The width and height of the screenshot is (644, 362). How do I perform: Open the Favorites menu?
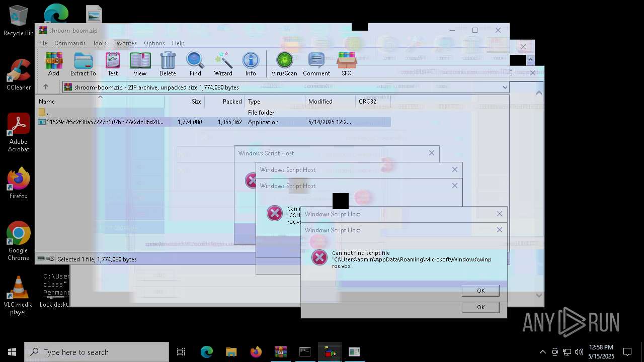pyautogui.click(x=125, y=43)
